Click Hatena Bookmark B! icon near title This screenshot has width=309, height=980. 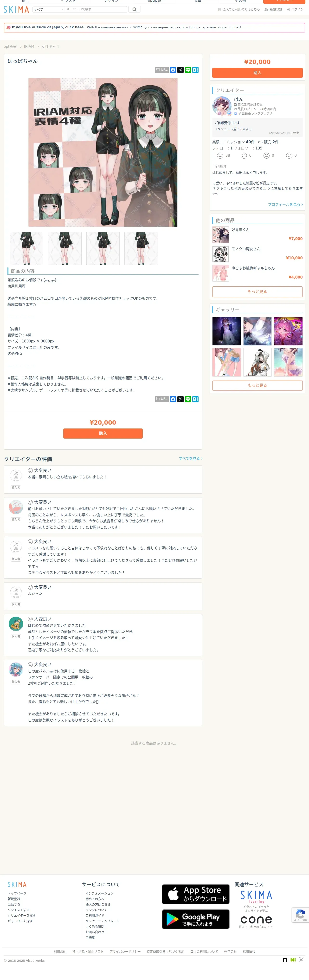click(195, 70)
